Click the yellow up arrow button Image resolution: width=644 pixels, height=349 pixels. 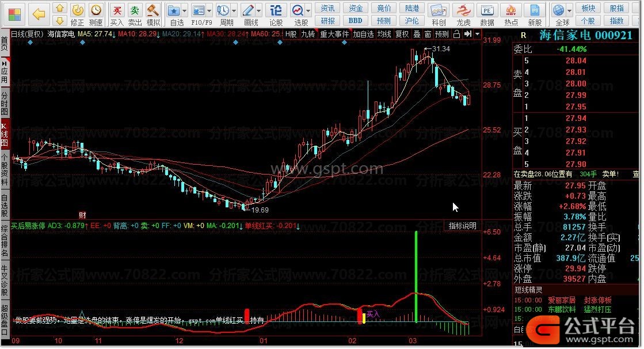pos(60,8)
